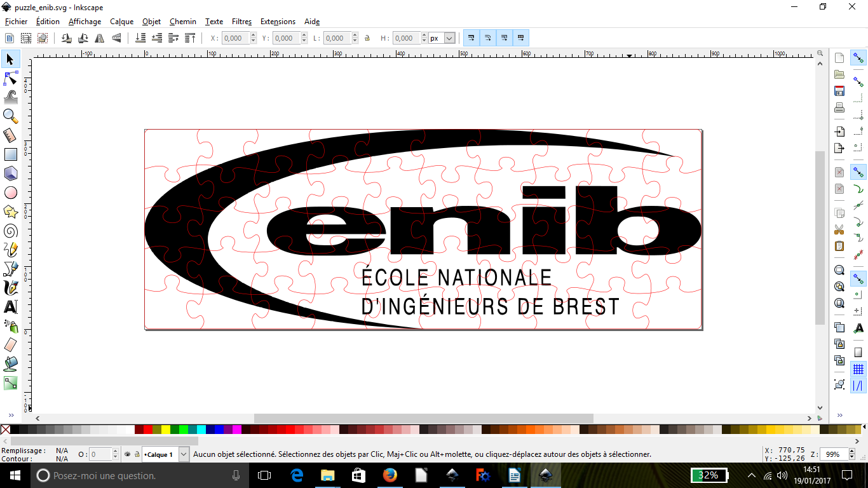Select the Pencil freehand tool
The image size is (868, 488).
click(10, 250)
